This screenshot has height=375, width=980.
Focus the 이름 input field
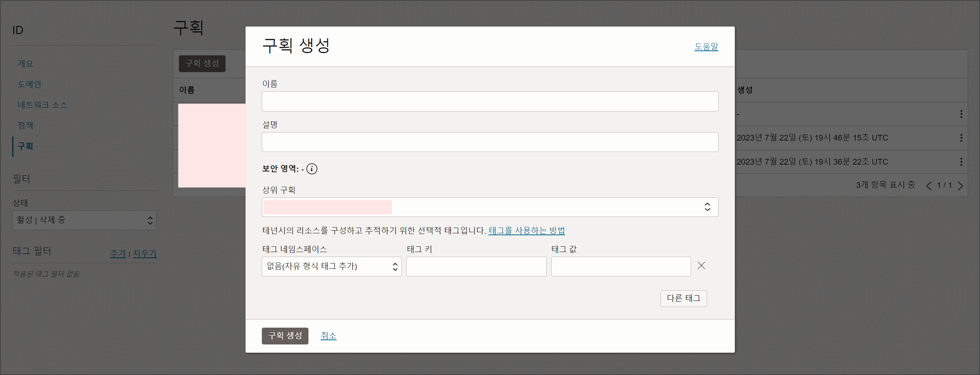pos(490,101)
